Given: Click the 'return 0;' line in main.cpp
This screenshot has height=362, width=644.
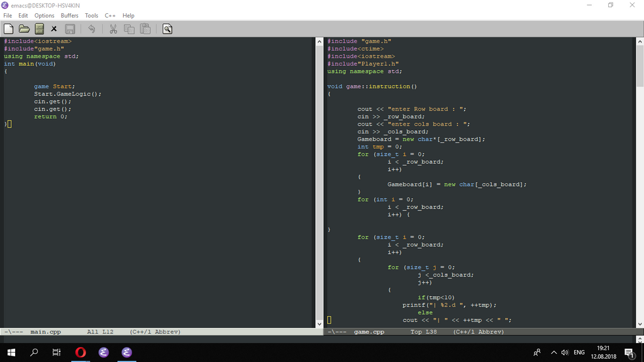Looking at the screenshot, I should click(x=50, y=116).
